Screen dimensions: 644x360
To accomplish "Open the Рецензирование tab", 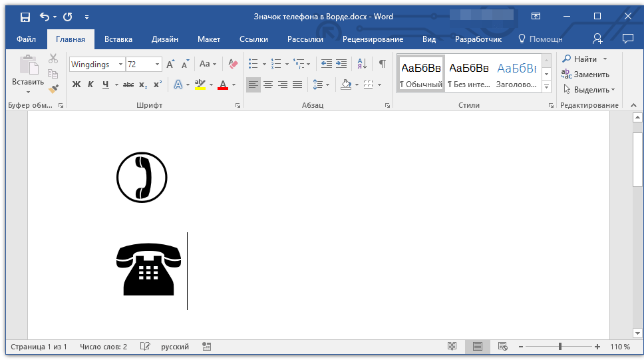I will (373, 39).
